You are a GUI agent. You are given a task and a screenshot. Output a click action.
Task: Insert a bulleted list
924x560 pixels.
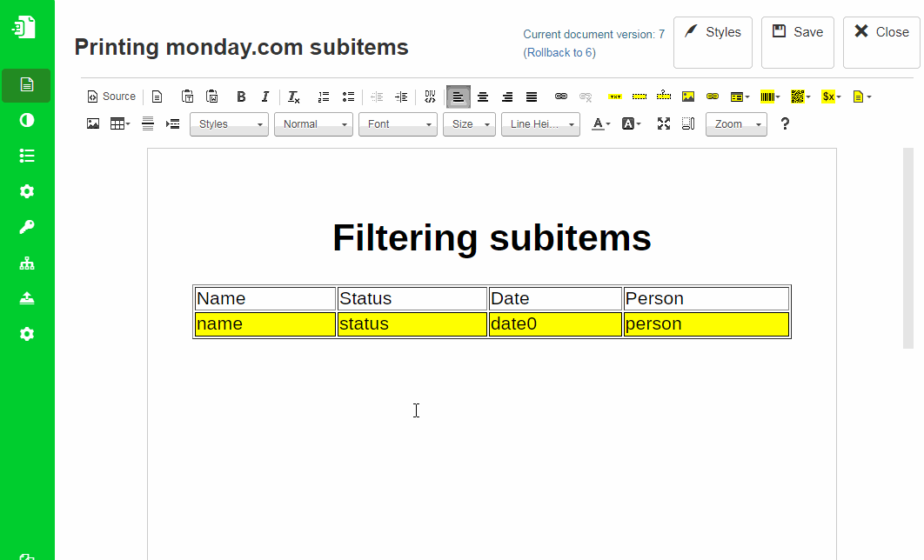tap(348, 97)
